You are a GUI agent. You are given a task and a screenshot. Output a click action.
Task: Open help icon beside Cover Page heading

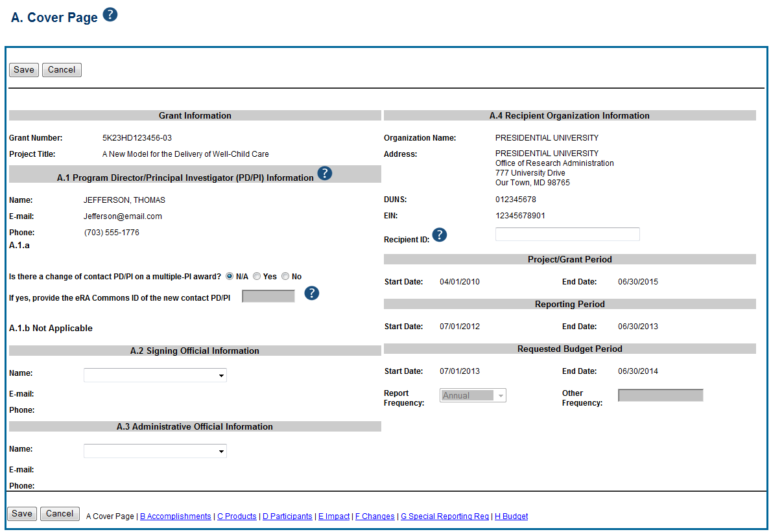[110, 15]
